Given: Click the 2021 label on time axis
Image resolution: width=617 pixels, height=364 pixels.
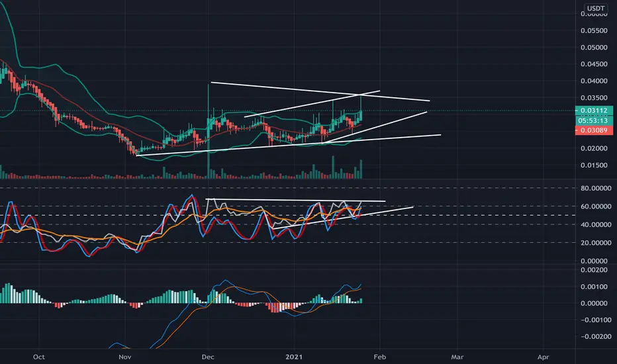Looking at the screenshot, I should (294, 357).
